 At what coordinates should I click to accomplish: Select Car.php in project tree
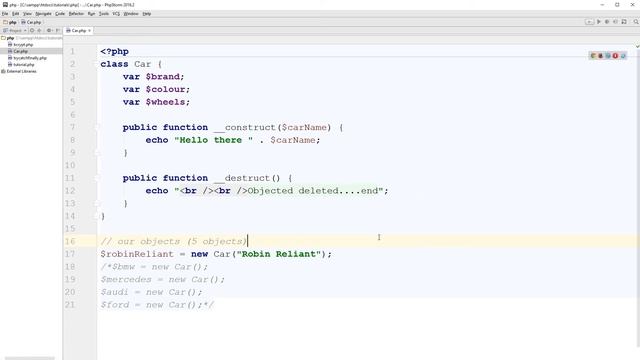tap(18, 51)
